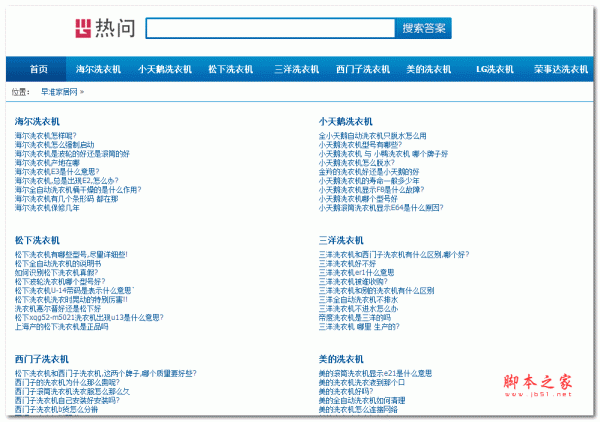This screenshot has width=600, height=422.
Task: Open question 三洋洗衣机 哪里 生产的?
Action: point(359,327)
